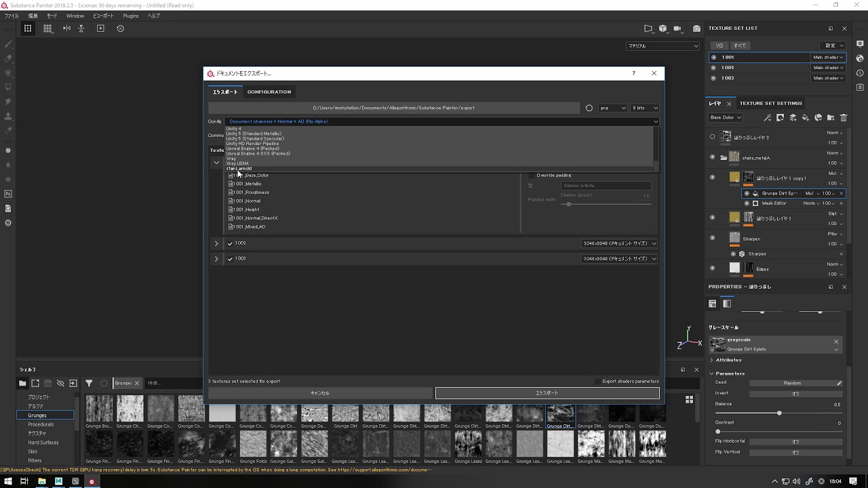This screenshot has height=488, width=868.
Task: Hide the stairs_metalA folder layer
Action: [712, 157]
